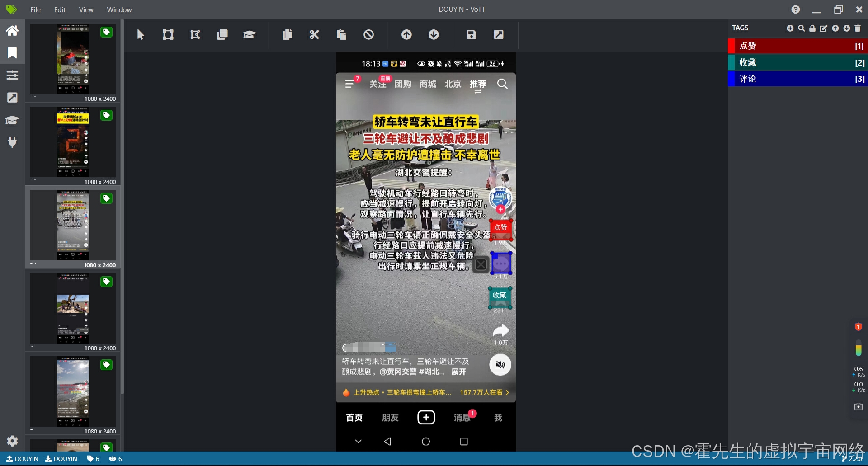The image size is (868, 466).
Task: Run Active Learning from the toolbar
Action: (x=250, y=35)
